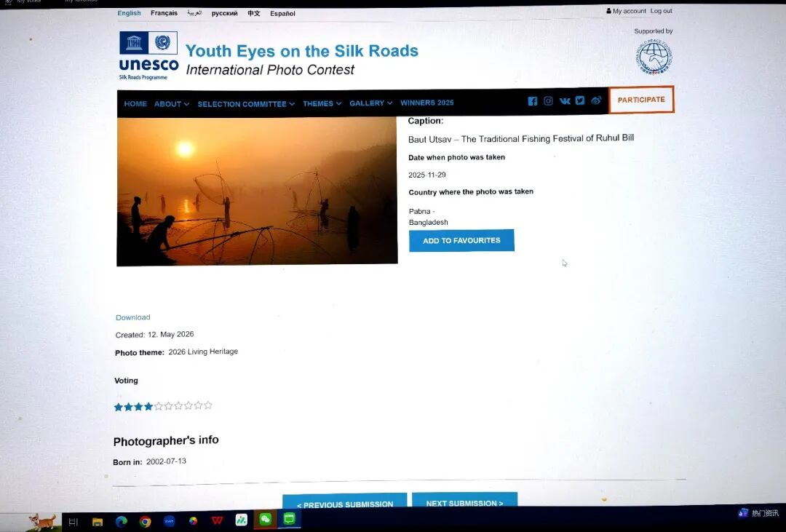This screenshot has width=786, height=532.
Task: Open the green chart app on taskbar
Action: point(241,520)
